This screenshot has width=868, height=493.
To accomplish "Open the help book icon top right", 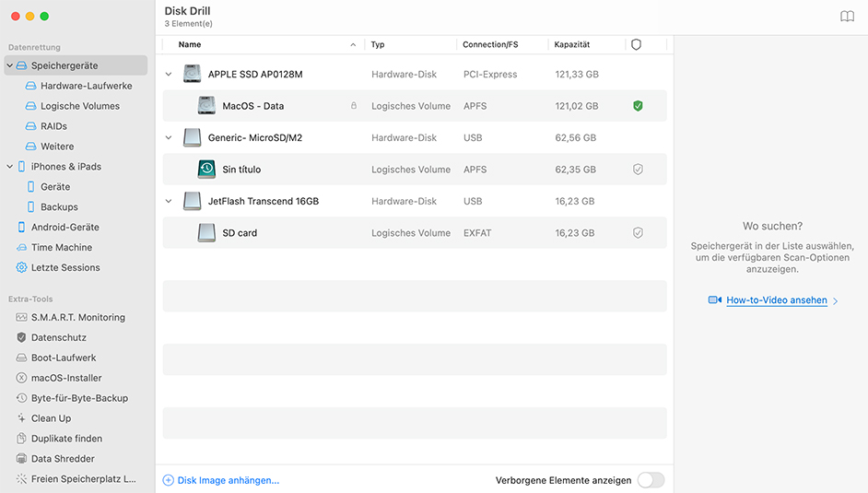I will [x=847, y=17].
